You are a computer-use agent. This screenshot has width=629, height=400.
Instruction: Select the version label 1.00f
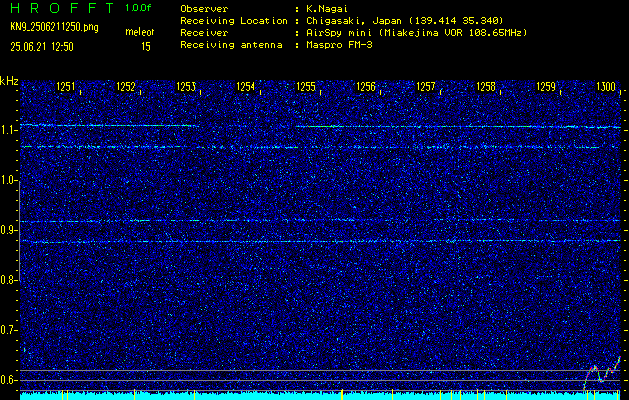(138, 8)
